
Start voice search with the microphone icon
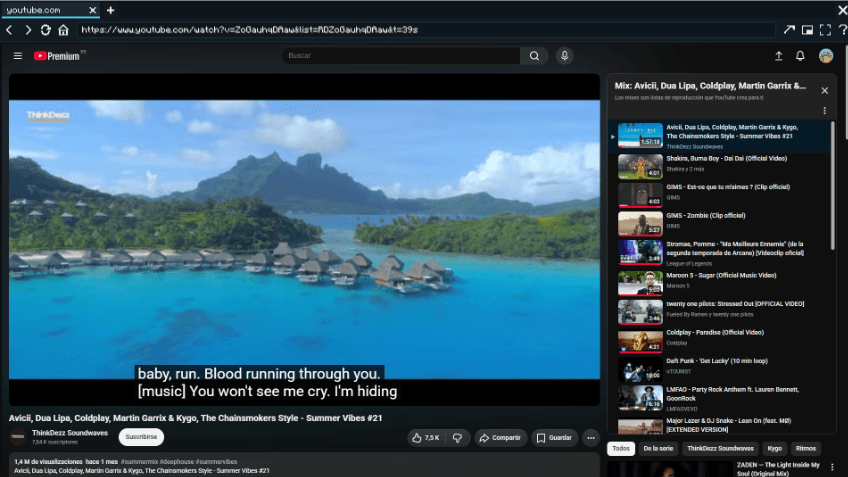565,56
